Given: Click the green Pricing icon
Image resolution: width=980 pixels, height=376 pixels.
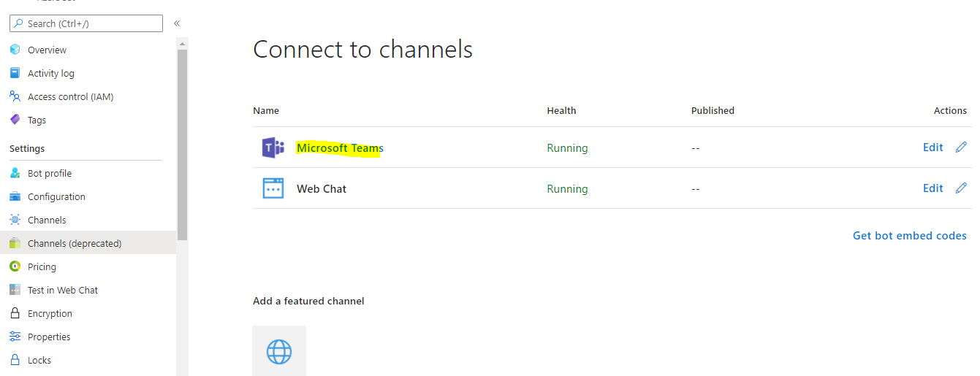Looking at the screenshot, I should 15,266.
